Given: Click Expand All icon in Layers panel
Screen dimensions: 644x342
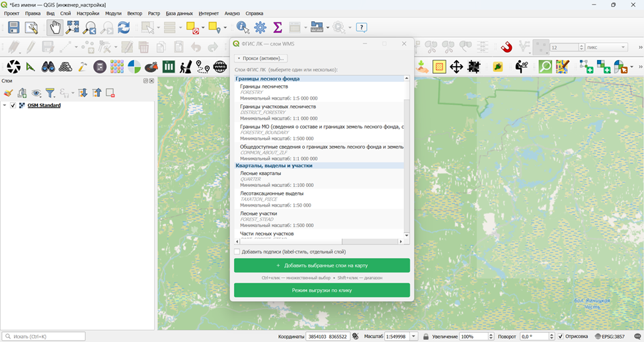Looking at the screenshot, I should tap(83, 93).
